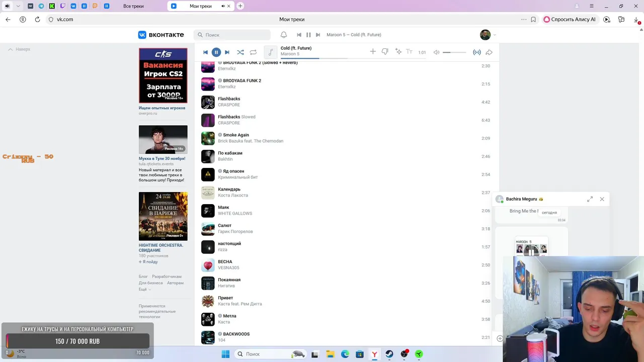
Task: Open the Разработчикам footer link
Action: (x=167, y=277)
